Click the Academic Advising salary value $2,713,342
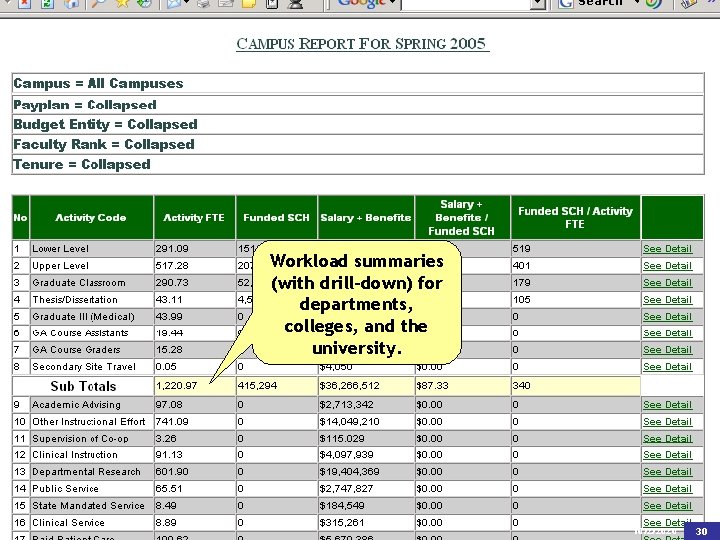 point(347,405)
